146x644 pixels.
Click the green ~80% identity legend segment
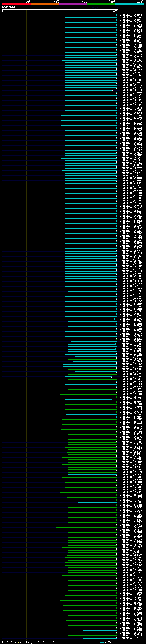[101, 4]
